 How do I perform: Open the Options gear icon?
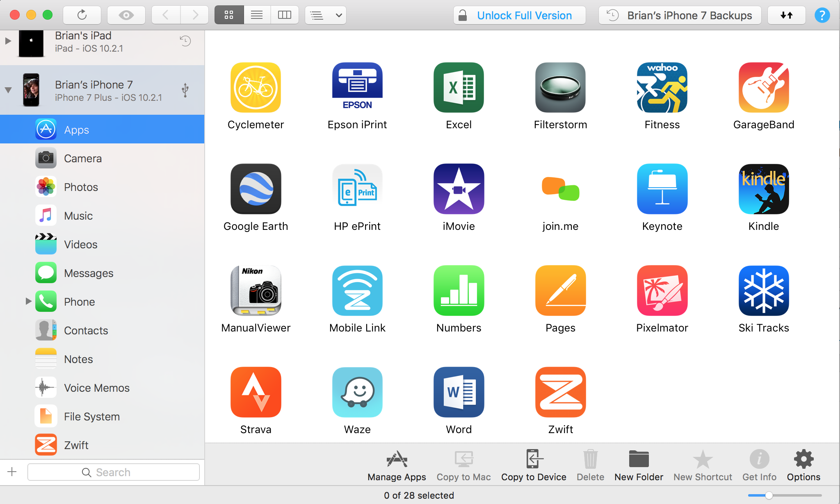tap(803, 460)
